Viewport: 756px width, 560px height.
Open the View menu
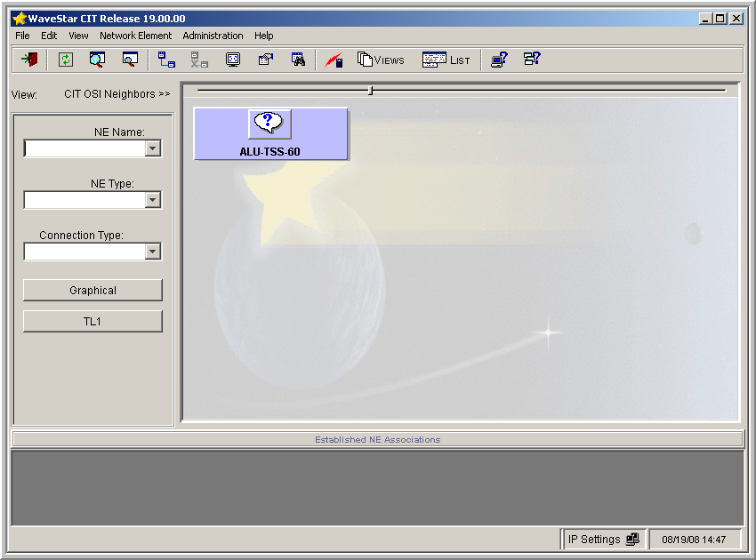tap(78, 36)
